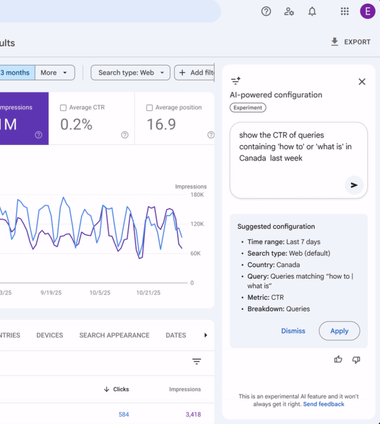The image size is (380, 424).
Task: Click the Impressions column header
Action: (185, 389)
